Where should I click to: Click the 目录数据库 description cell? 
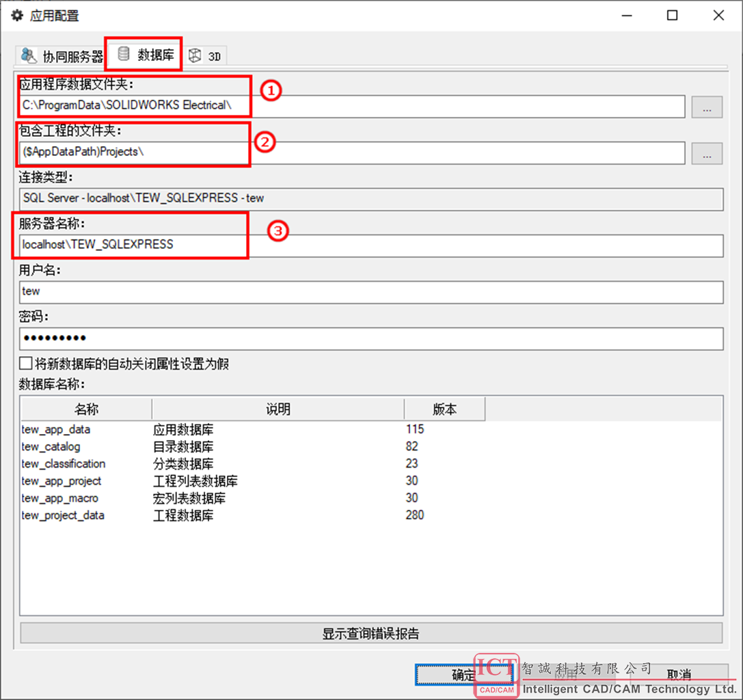point(183,447)
